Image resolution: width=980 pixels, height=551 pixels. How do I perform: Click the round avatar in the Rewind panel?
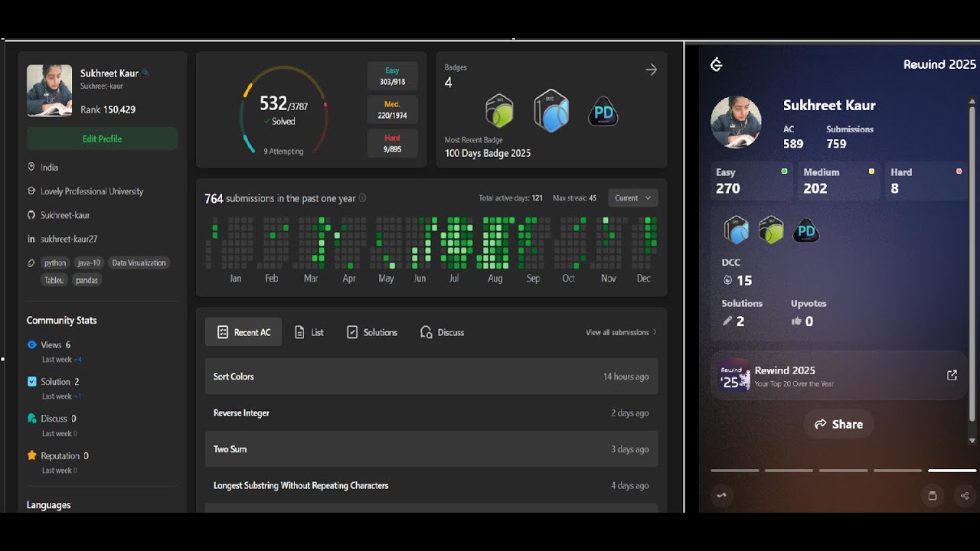tap(736, 122)
